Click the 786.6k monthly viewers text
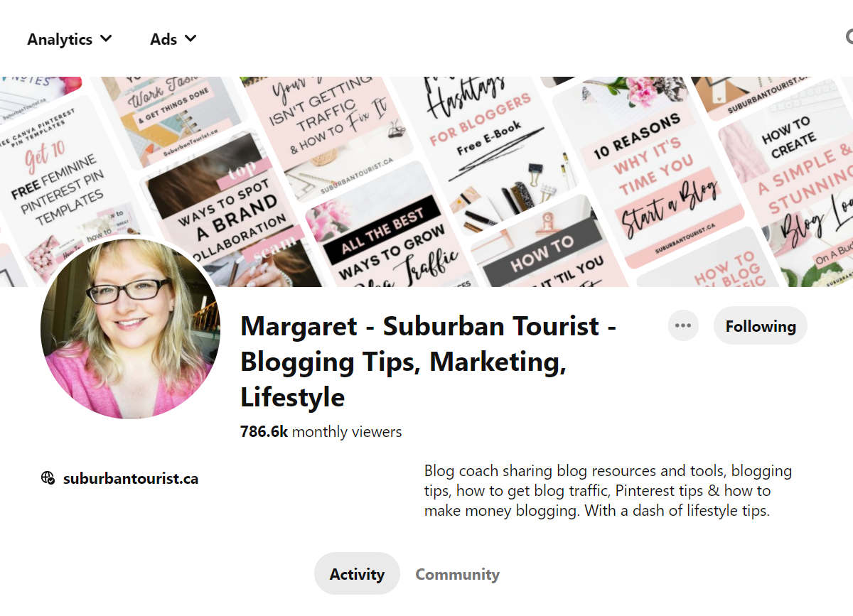The image size is (853, 616). pos(321,431)
